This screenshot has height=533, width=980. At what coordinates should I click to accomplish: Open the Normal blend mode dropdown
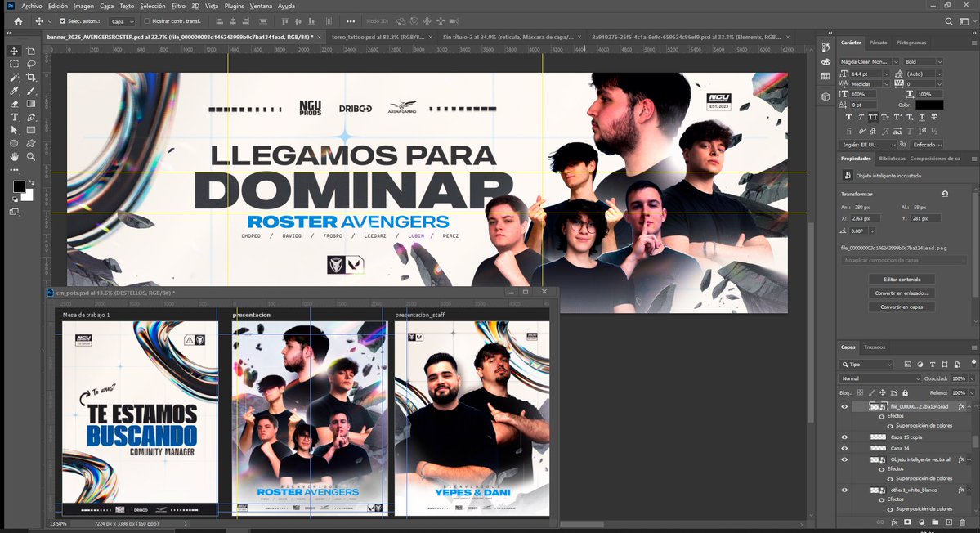click(880, 378)
